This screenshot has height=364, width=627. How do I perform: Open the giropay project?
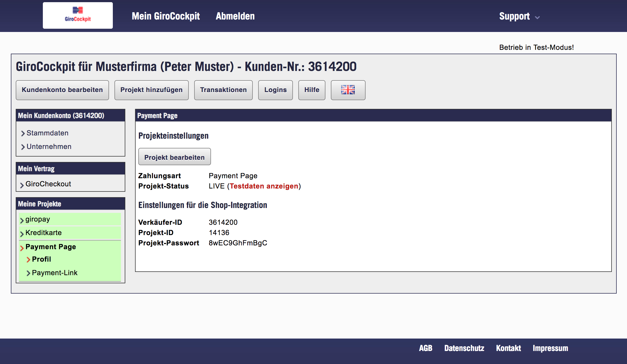pyautogui.click(x=38, y=219)
